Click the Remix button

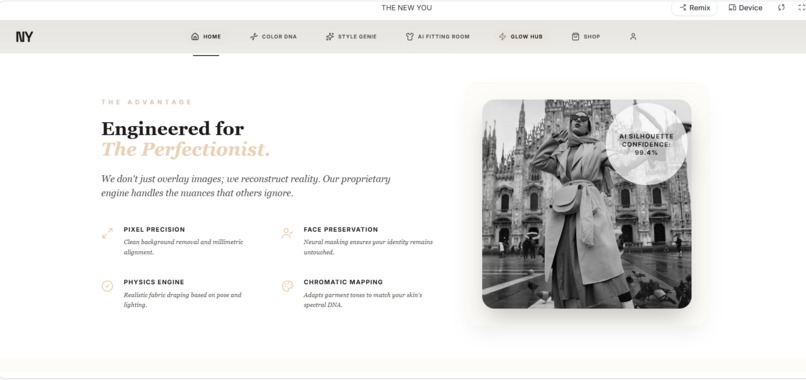[x=694, y=8]
